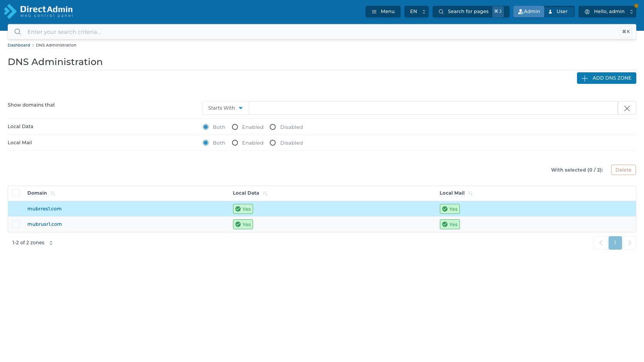Open Search for pages box

pos(471,12)
